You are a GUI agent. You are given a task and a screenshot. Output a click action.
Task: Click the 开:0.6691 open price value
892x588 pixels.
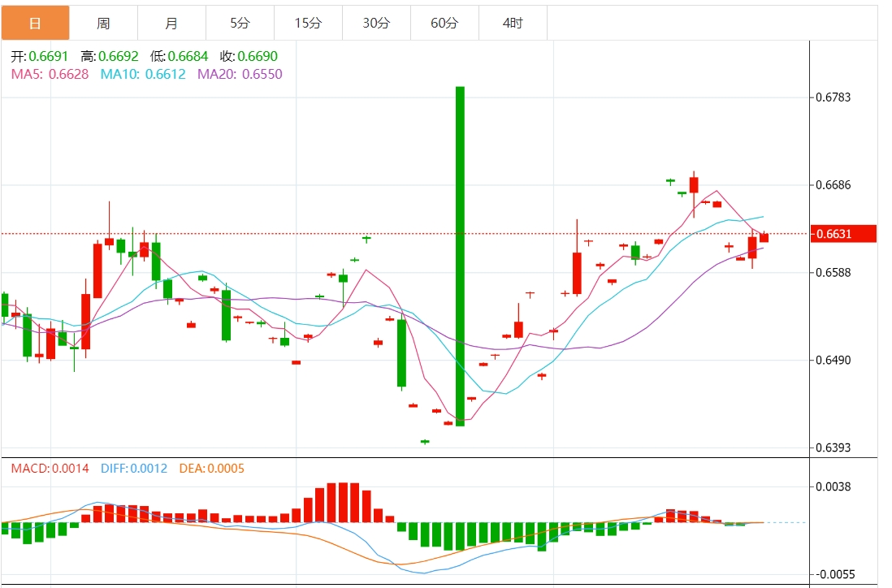click(39, 56)
